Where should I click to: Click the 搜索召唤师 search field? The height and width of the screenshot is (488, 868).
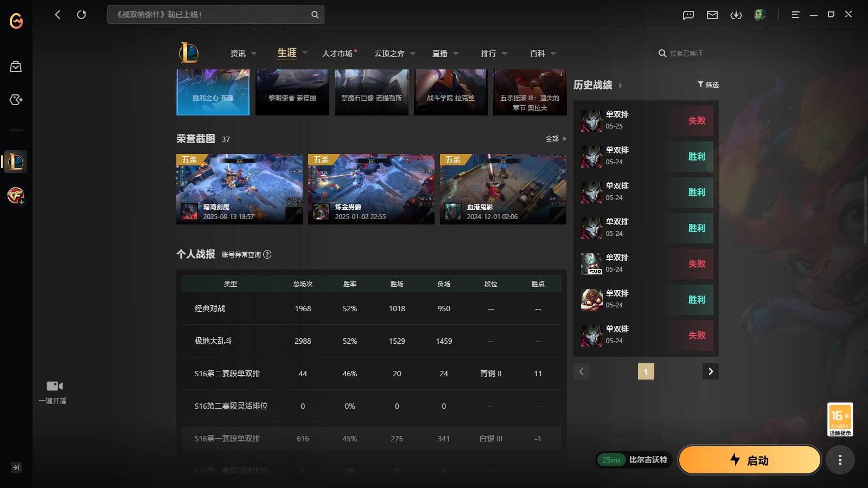pyautogui.click(x=686, y=53)
